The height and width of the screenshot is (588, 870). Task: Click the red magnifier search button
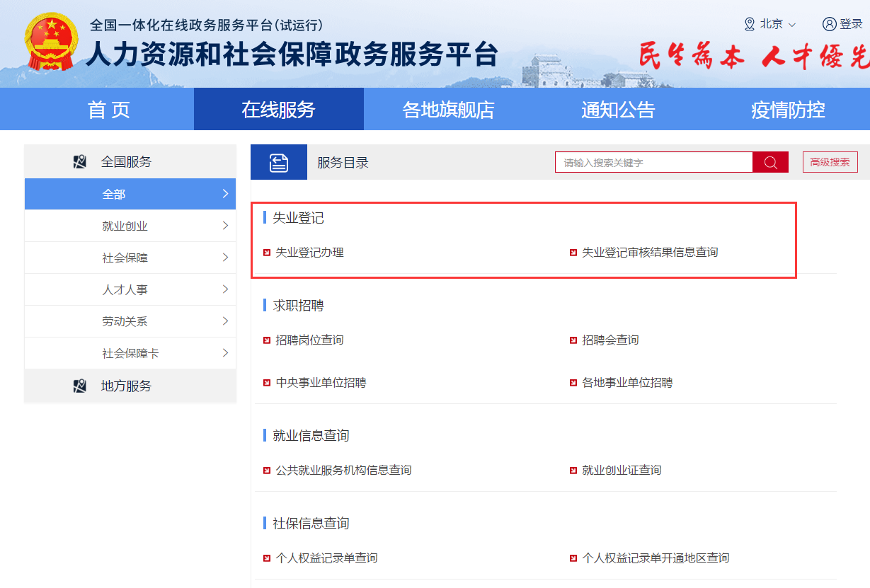pos(770,163)
